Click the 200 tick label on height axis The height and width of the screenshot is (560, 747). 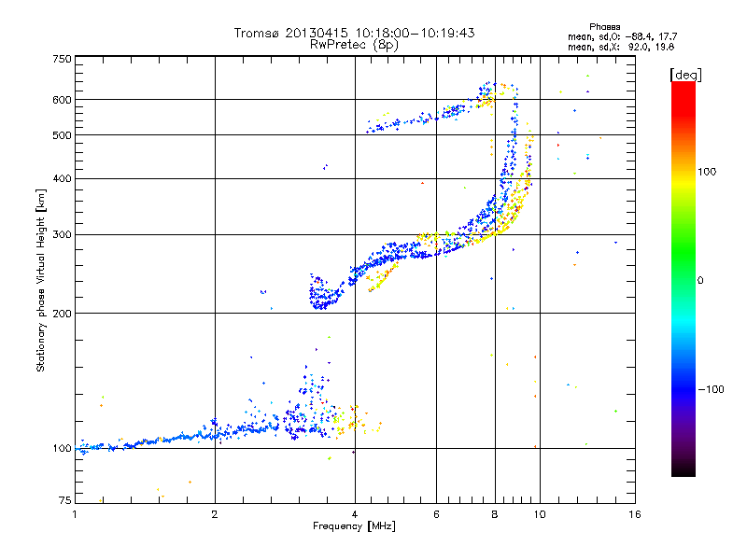pos(62,314)
